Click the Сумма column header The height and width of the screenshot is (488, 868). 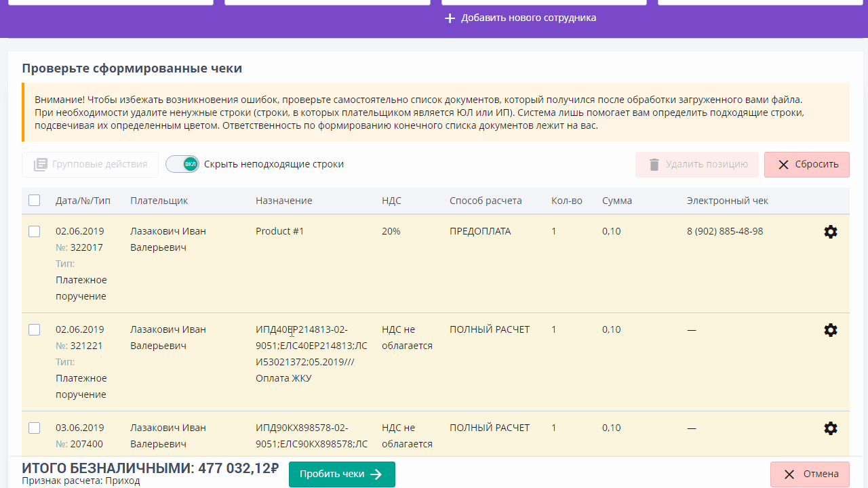pyautogui.click(x=617, y=201)
